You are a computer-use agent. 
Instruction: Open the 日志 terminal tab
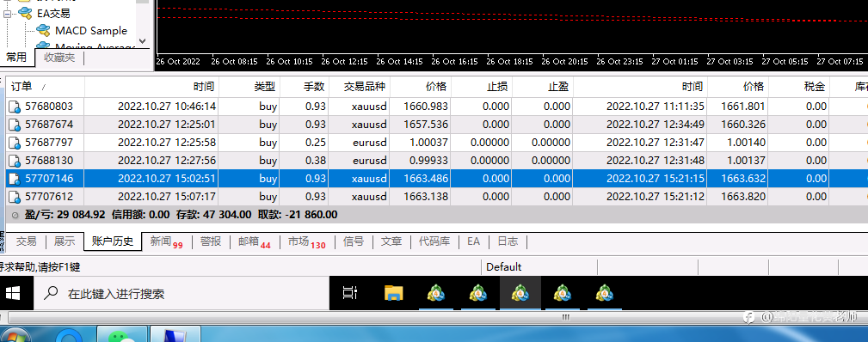pos(508,241)
